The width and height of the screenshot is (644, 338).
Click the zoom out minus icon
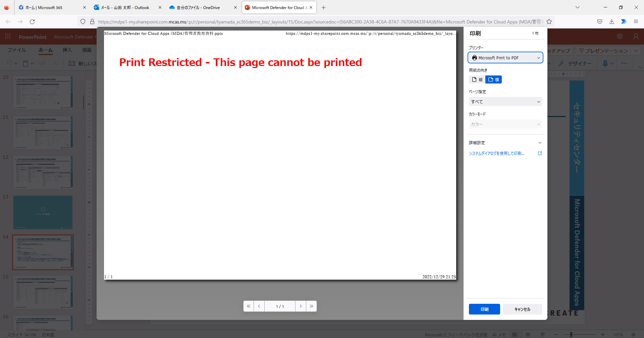(x=556, y=335)
